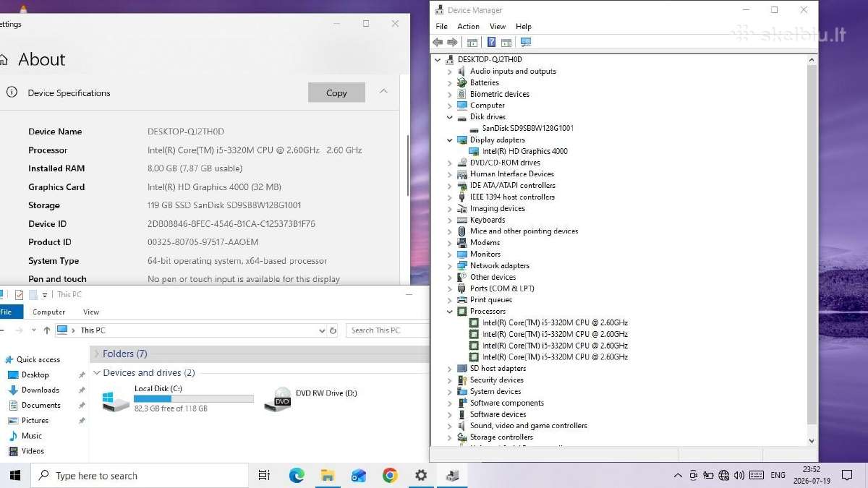868x488 pixels.
Task: Open the View menu in Device Manager
Action: [x=498, y=26]
